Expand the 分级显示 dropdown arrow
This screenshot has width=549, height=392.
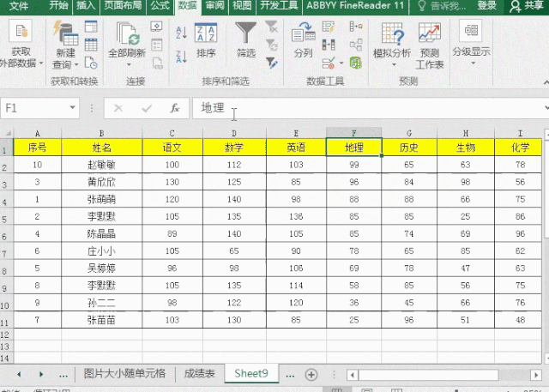[x=473, y=63]
